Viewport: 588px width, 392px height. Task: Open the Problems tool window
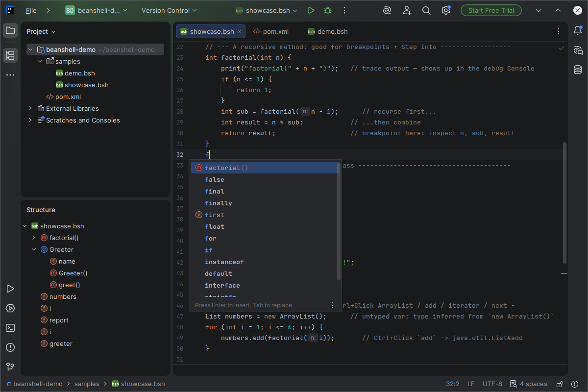tap(10, 347)
